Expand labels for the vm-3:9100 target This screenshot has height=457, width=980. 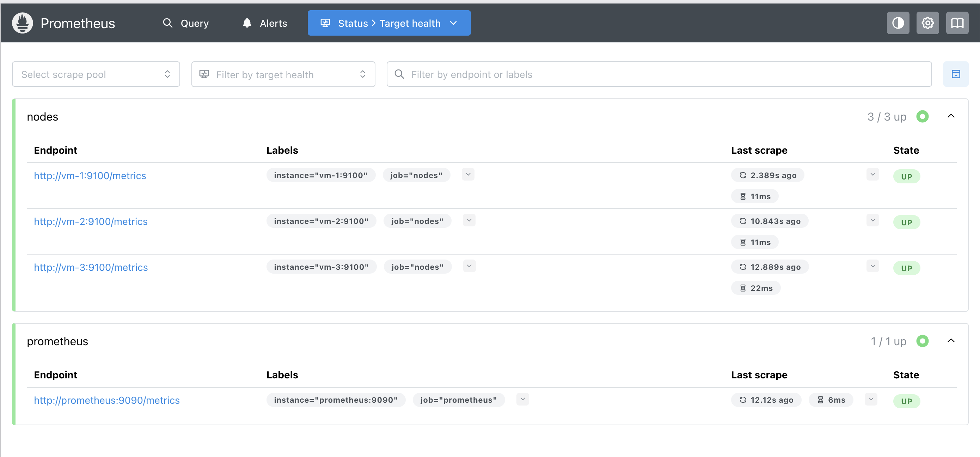(470, 266)
